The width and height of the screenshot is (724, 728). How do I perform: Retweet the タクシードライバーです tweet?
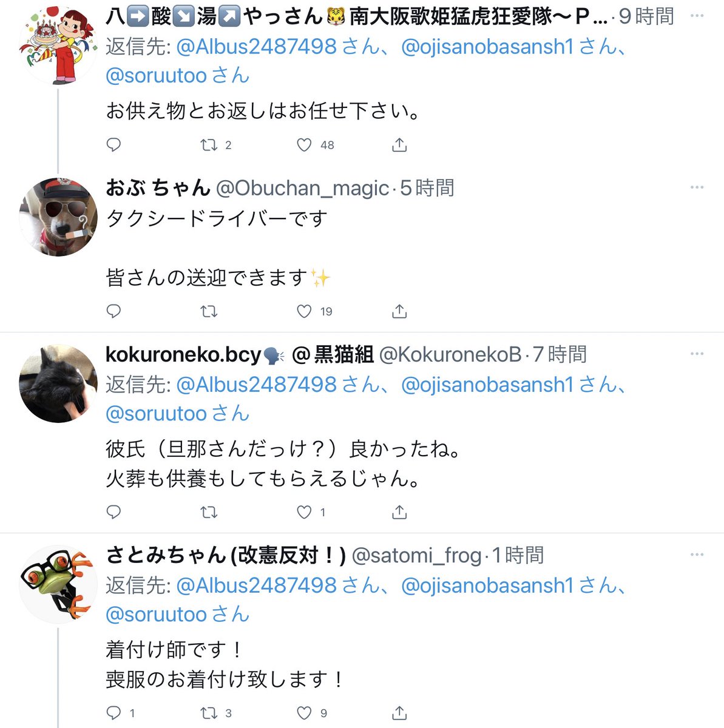point(209,311)
